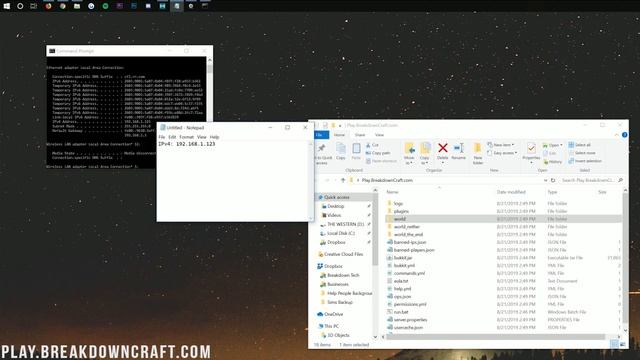Image resolution: width=640 pixels, height=360 pixels.
Task: Open the File tab in File Explorer
Action: (321, 135)
